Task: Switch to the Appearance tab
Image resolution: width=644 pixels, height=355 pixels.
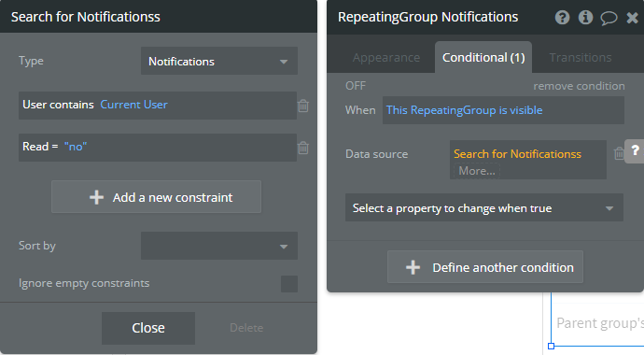Action: coord(386,58)
